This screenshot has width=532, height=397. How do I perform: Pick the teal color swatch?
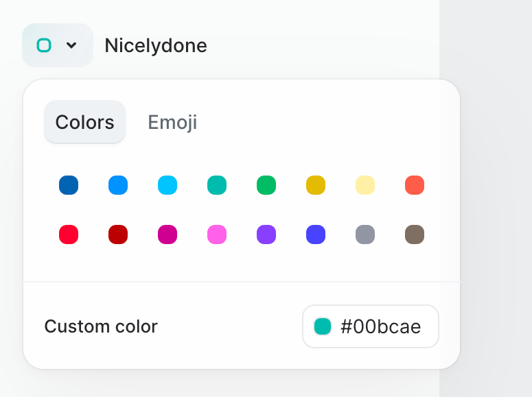(217, 185)
